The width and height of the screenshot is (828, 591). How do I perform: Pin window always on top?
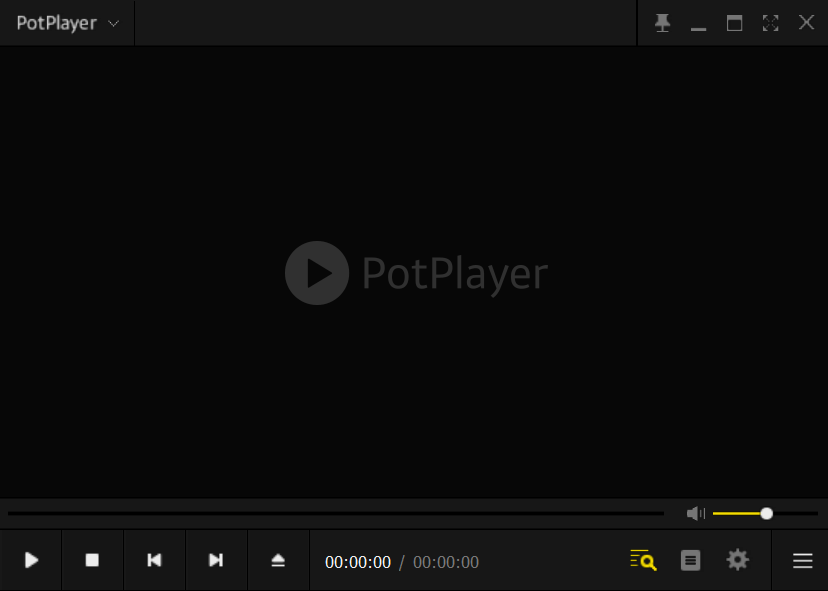click(x=662, y=23)
